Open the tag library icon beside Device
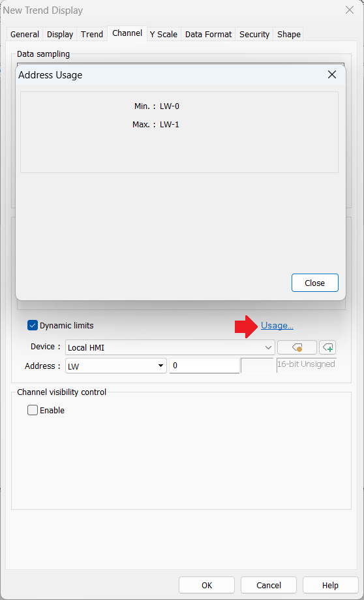The image size is (364, 600). 297,347
